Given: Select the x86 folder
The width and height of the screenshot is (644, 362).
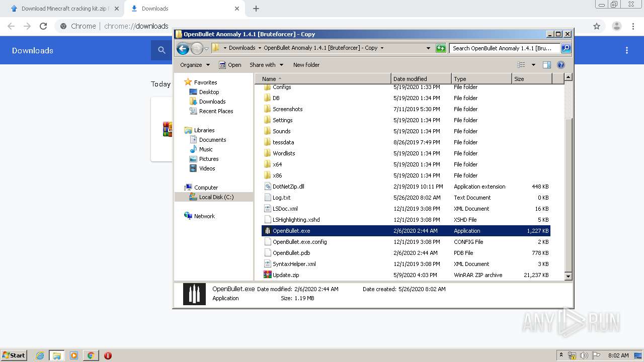Looking at the screenshot, I should pos(406,175).
